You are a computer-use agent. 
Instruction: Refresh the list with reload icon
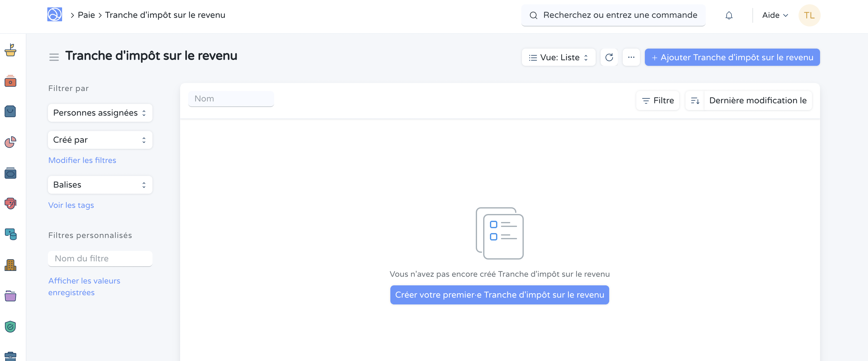609,57
